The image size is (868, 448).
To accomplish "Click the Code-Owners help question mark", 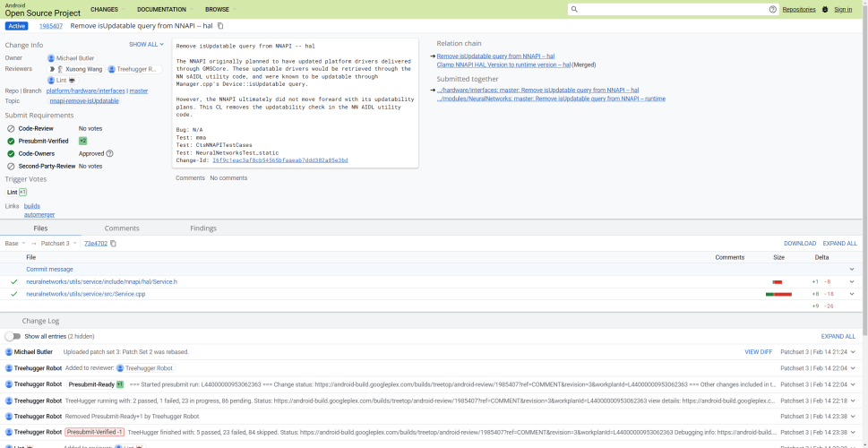I will click(109, 153).
